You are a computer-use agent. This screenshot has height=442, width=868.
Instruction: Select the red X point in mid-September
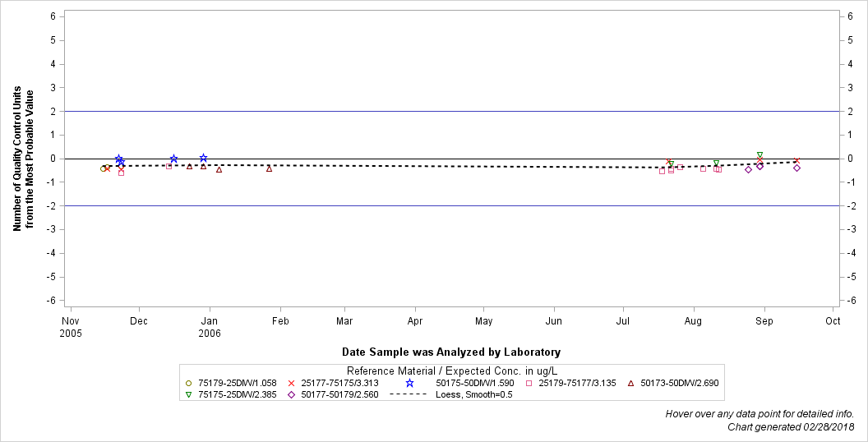click(x=797, y=161)
